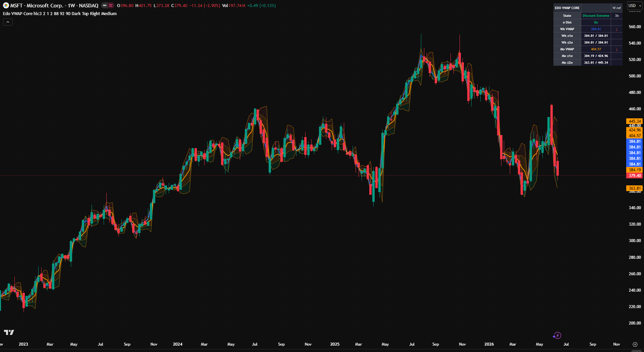The width and height of the screenshot is (644, 352).
Task: Click the State label cell
Action: point(567,16)
